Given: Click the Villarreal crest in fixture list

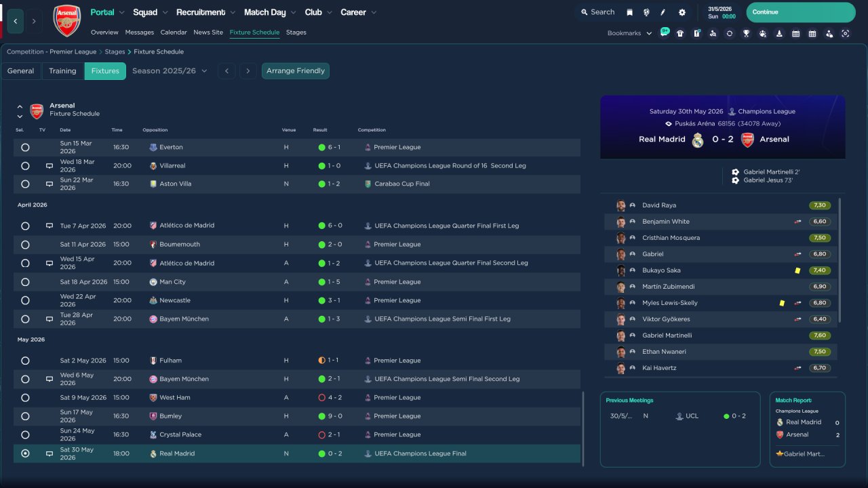Looking at the screenshot, I should pyautogui.click(x=153, y=165).
